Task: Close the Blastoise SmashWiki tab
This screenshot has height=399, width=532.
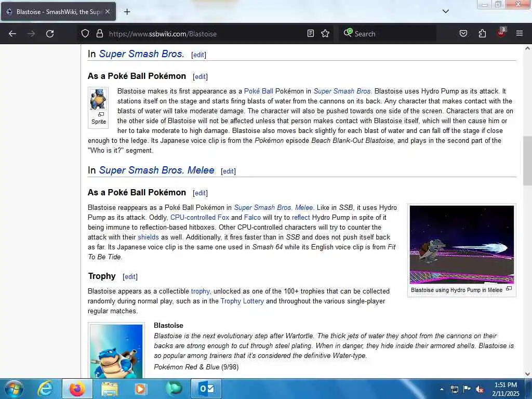Action: 108,11
